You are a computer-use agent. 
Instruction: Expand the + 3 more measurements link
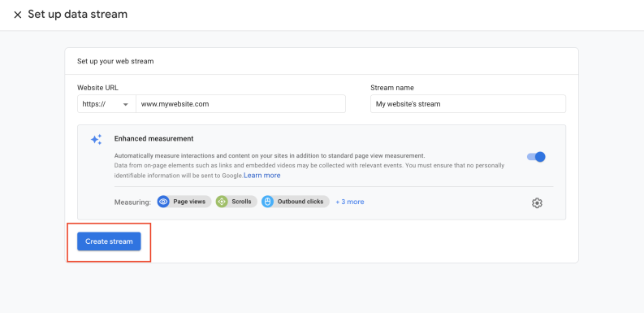click(350, 202)
